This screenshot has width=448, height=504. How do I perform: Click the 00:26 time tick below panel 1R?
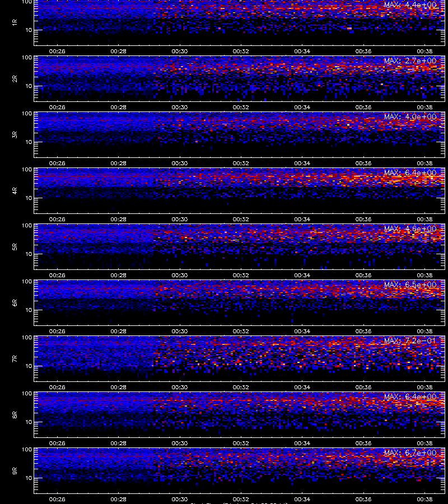(57, 51)
